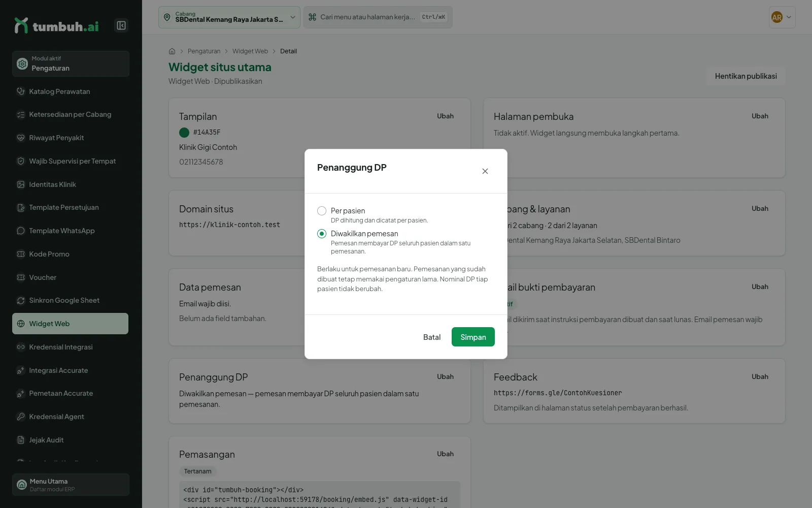The width and height of the screenshot is (812, 508).
Task: Open the AR user avatar menu
Action: (782, 17)
